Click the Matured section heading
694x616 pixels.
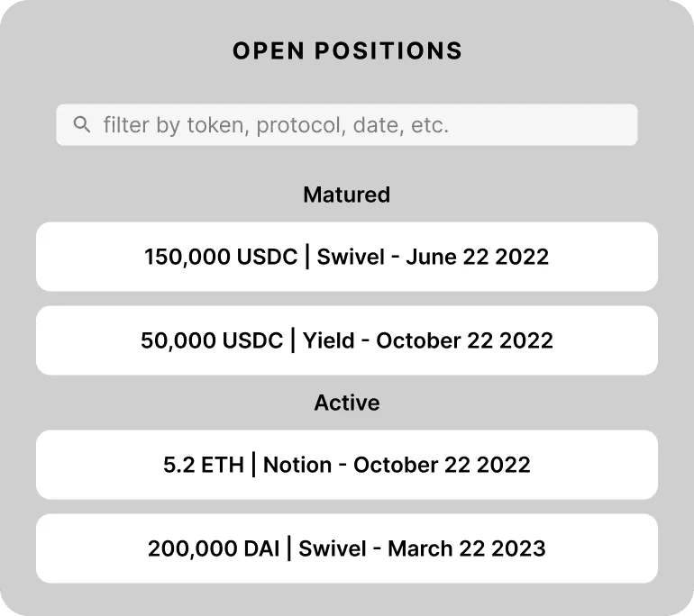coord(346,195)
